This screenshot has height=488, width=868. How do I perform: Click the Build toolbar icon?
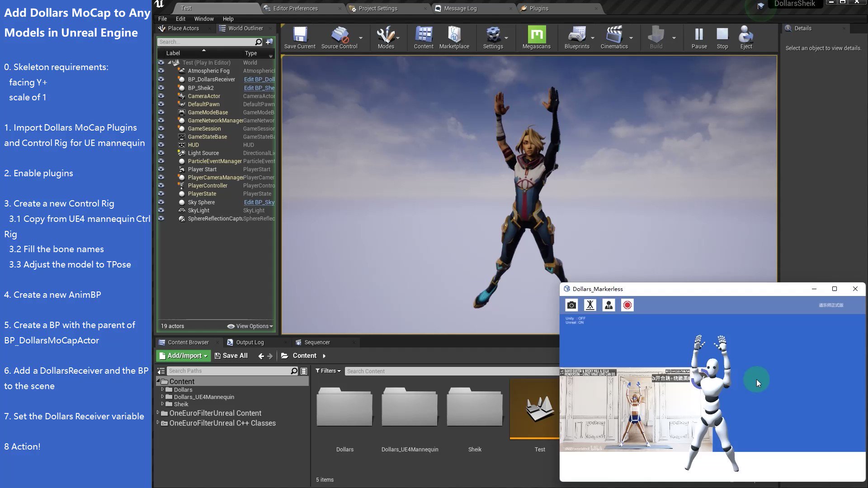656,38
